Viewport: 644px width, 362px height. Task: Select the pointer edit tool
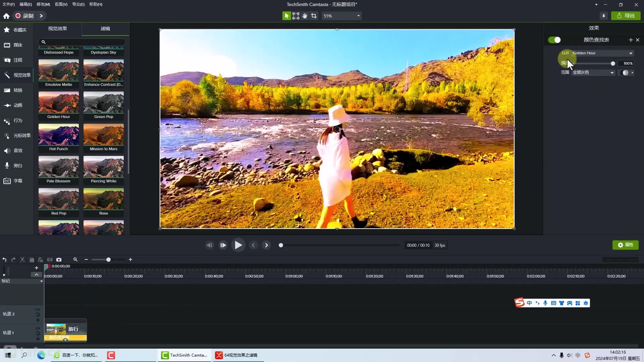[x=286, y=16]
